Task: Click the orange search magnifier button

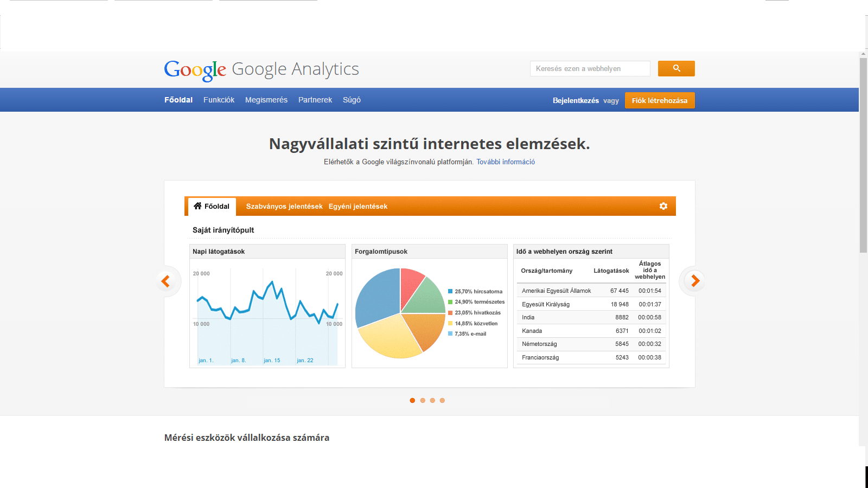Action: [676, 68]
